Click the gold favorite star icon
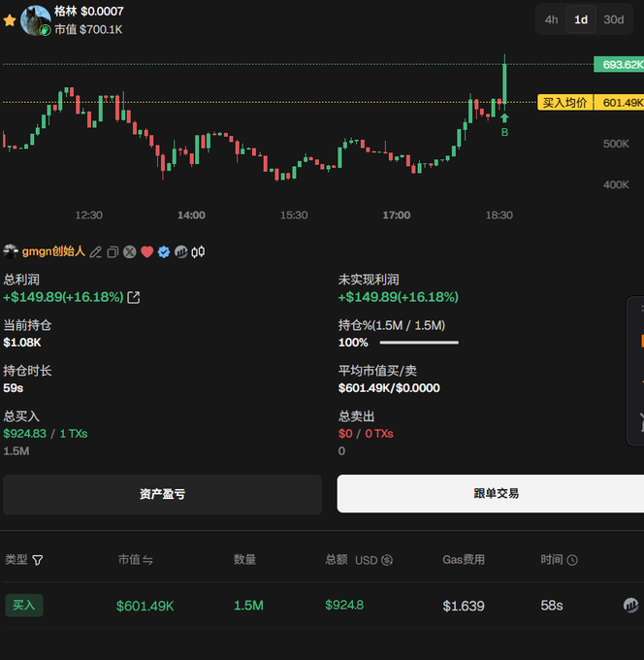 click(10, 20)
